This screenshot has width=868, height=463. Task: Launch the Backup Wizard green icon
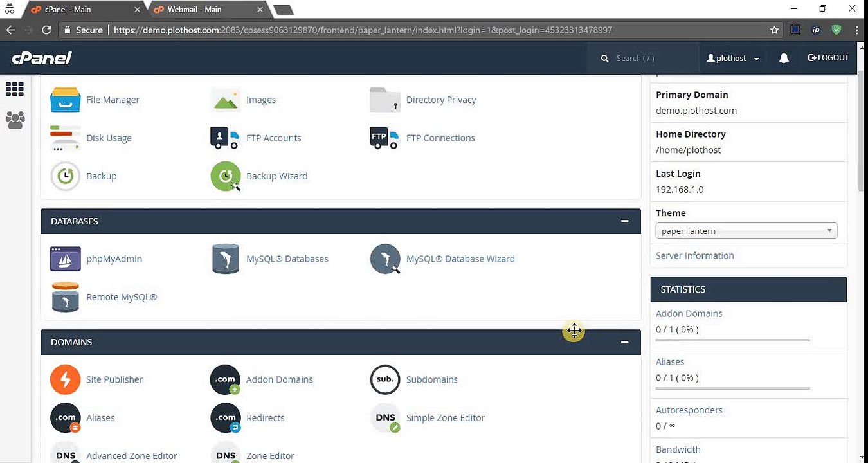click(x=226, y=176)
